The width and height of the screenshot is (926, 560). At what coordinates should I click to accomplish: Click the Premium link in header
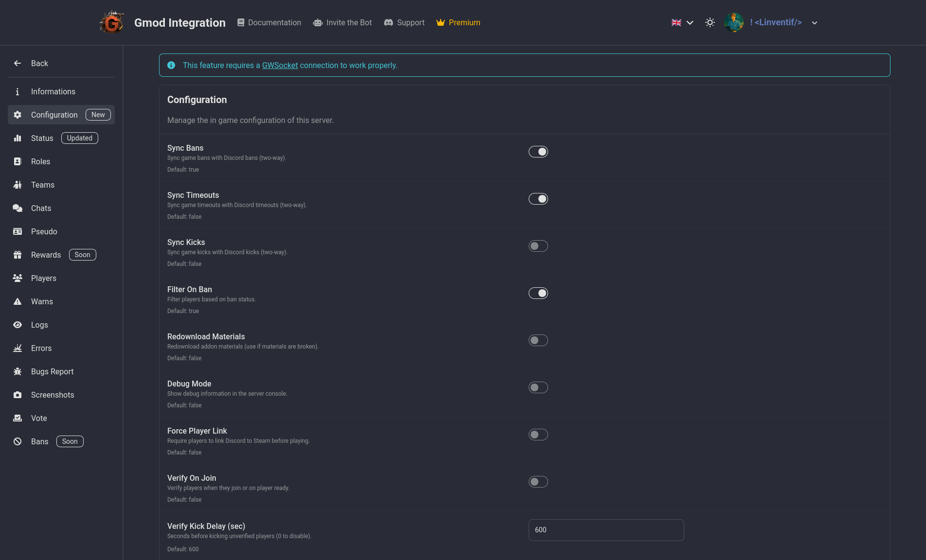tap(458, 22)
